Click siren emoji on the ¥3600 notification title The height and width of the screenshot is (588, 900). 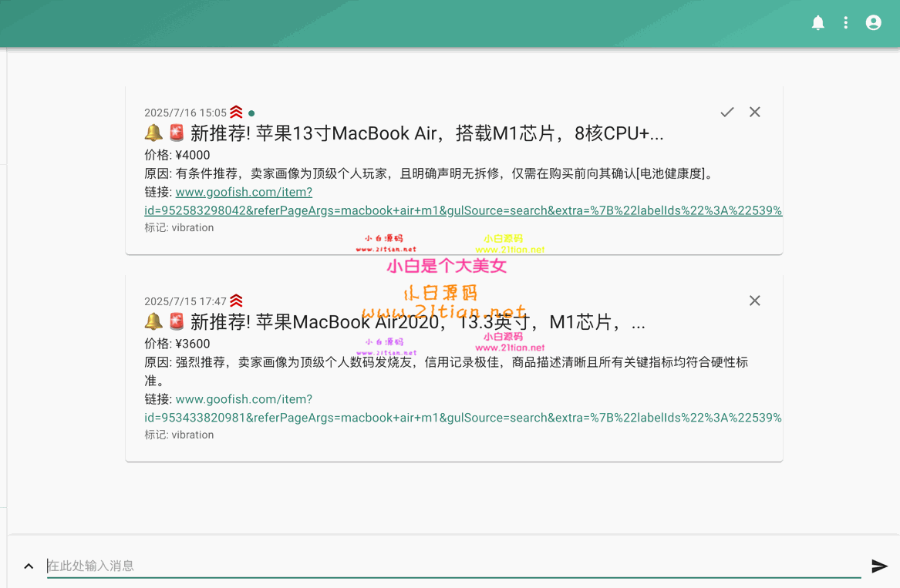[177, 322]
